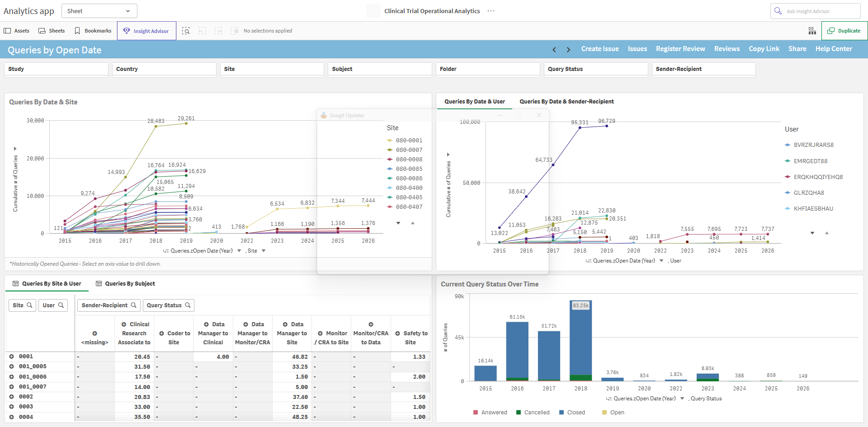Expand row 001_0005 in the pivot table
This screenshot has height=427, width=868.
[x=12, y=366]
